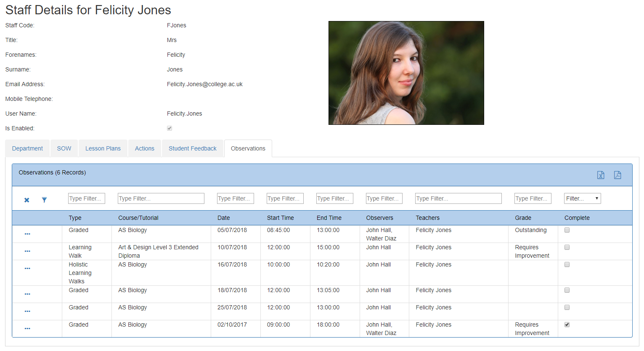Click the date 02/10/2017
Viewport: 644px width, 351px height.
pyautogui.click(x=232, y=325)
